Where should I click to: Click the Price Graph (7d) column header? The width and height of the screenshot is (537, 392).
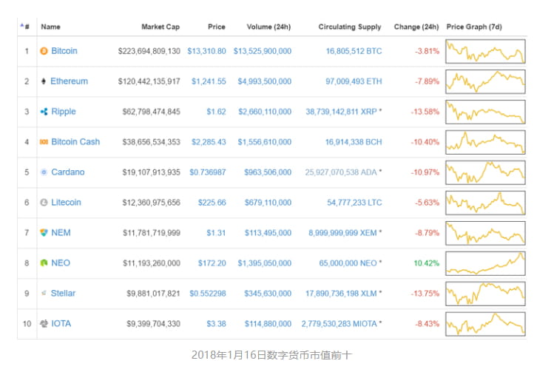point(474,27)
